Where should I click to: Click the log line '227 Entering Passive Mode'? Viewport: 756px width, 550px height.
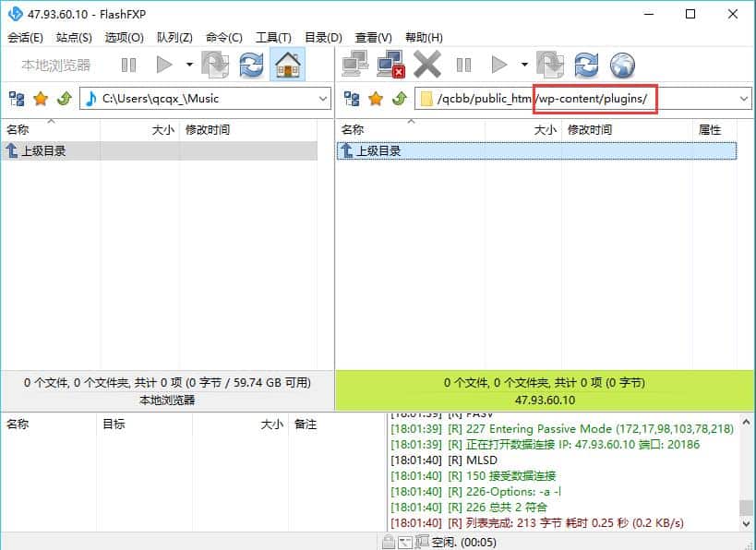562,428
